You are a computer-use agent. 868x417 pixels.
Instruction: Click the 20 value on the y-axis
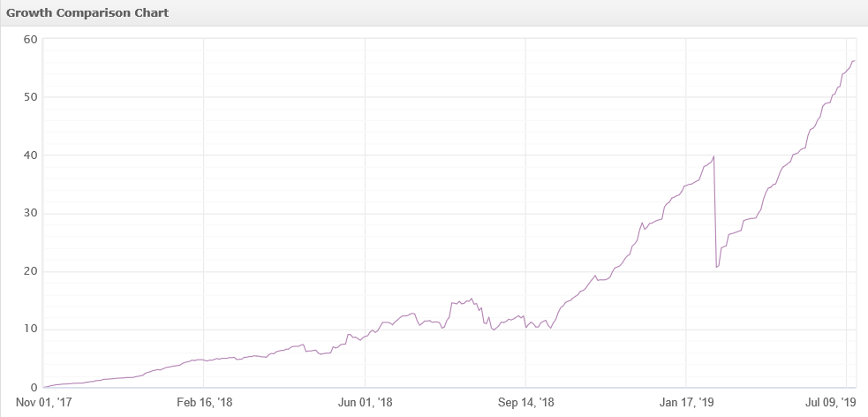click(30, 271)
